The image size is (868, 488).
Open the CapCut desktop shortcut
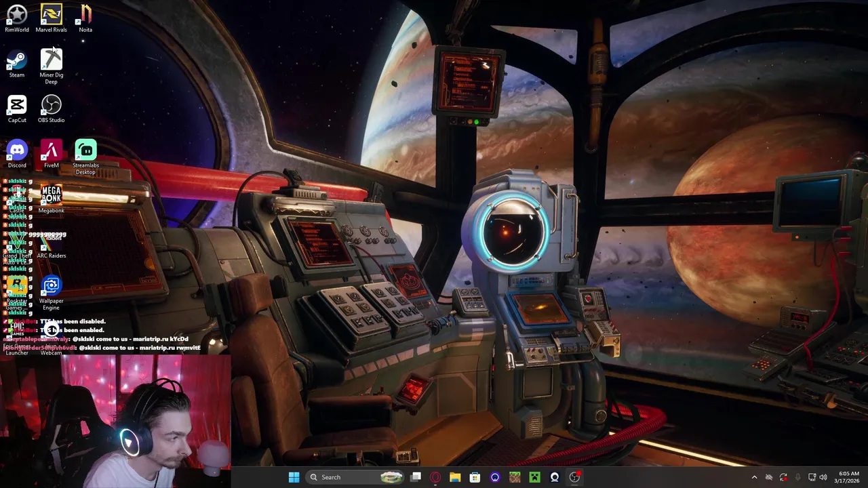click(x=17, y=109)
